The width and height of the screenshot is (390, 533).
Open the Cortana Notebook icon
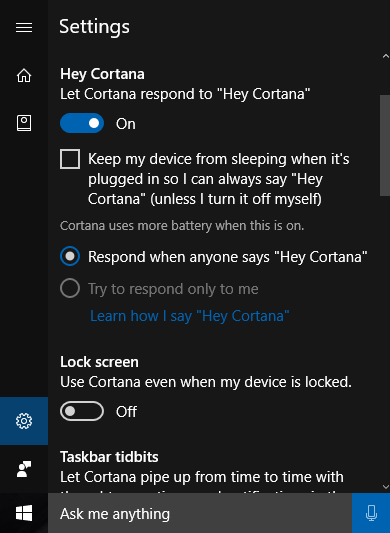click(x=24, y=123)
